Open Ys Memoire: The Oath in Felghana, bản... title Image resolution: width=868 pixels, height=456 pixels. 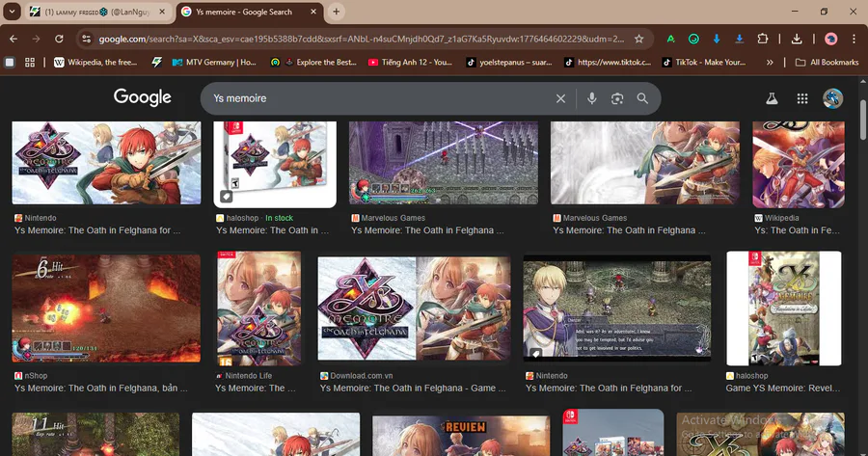(100, 388)
